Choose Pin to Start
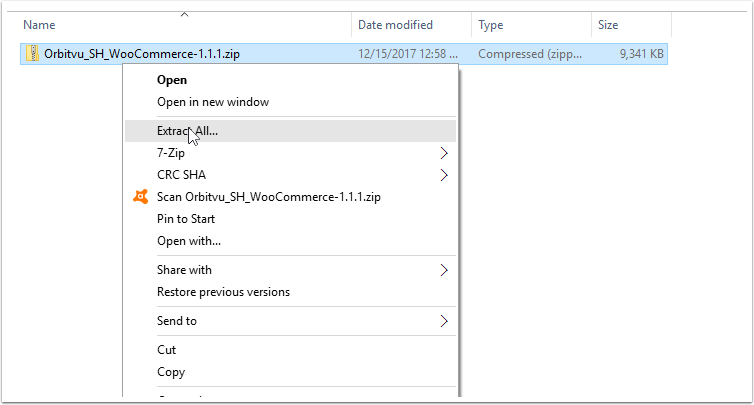 pyautogui.click(x=290, y=219)
